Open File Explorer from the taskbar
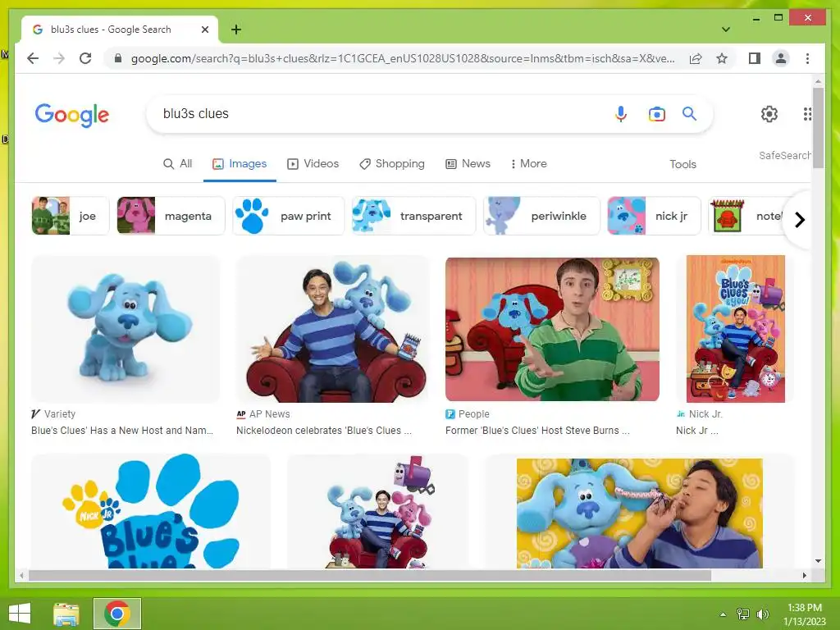 (x=66, y=614)
